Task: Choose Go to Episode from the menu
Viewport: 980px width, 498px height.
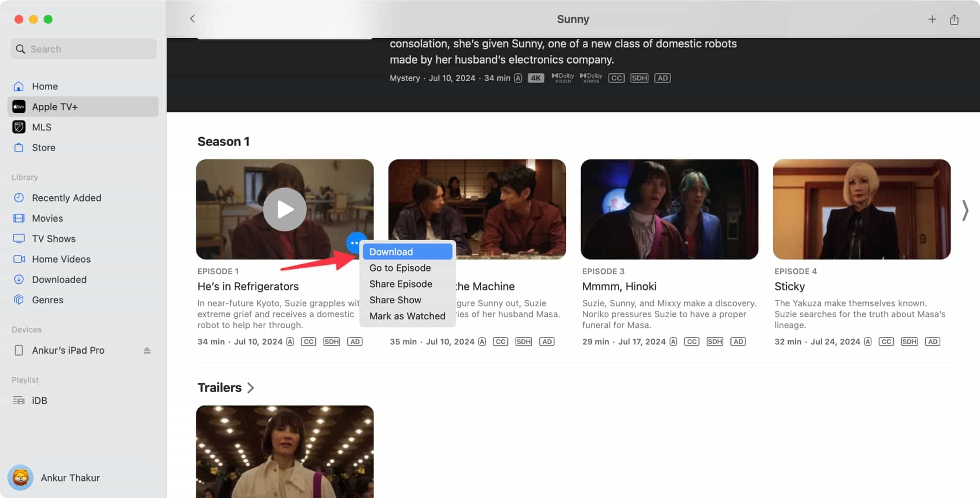Action: [407, 268]
